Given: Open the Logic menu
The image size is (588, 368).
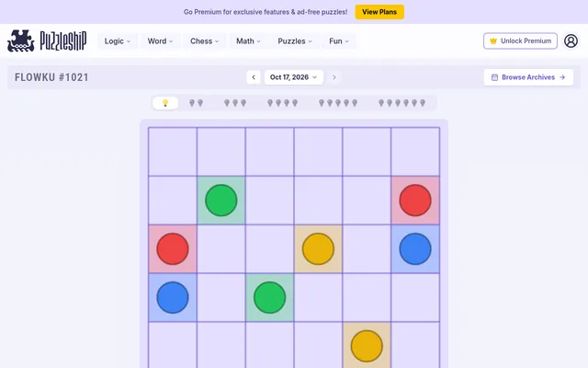Looking at the screenshot, I should coord(118,40).
